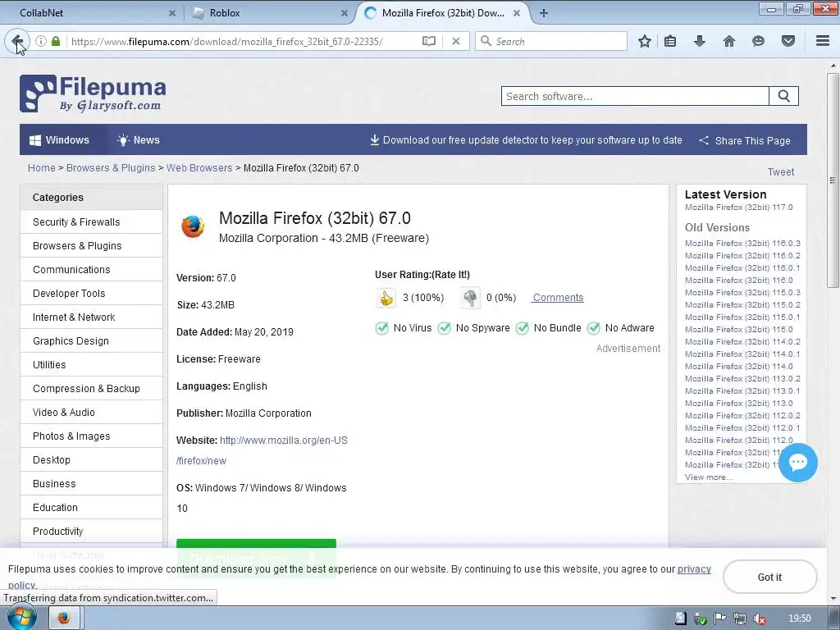The image size is (840, 630).
Task: Open the privacy policy link in cookie banner
Action: (694, 569)
